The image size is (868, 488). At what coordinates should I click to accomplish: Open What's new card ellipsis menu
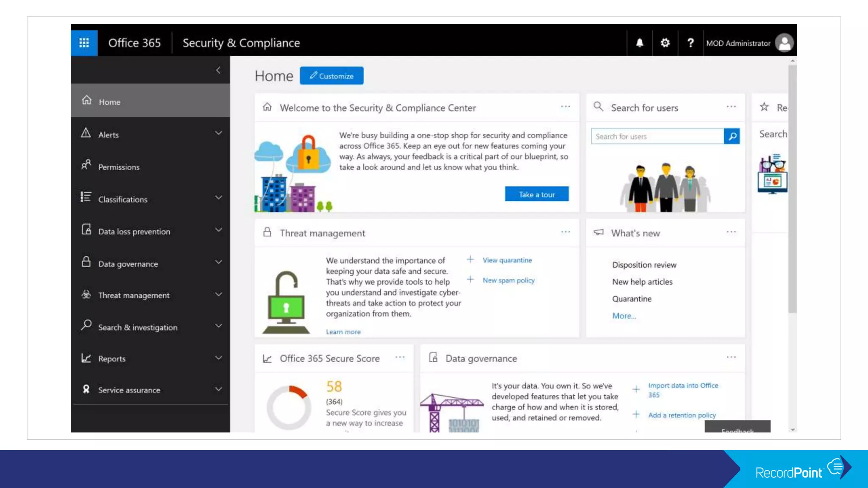731,232
